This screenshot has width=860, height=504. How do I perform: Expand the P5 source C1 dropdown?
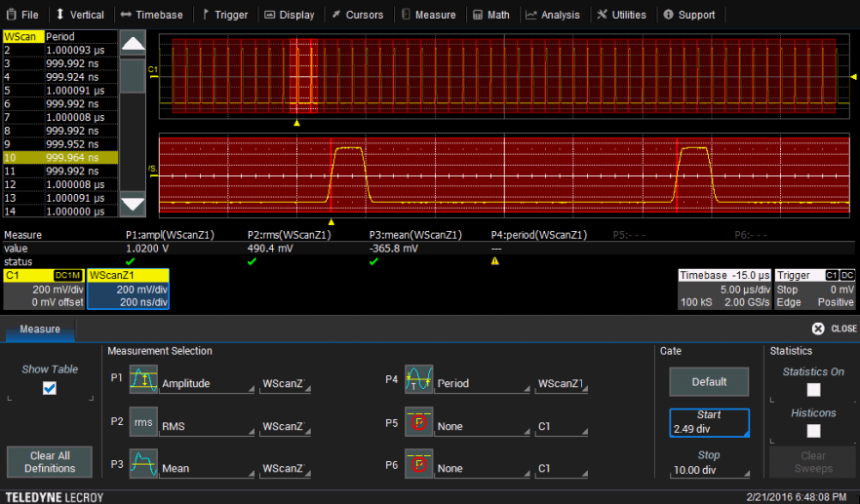pos(562,426)
